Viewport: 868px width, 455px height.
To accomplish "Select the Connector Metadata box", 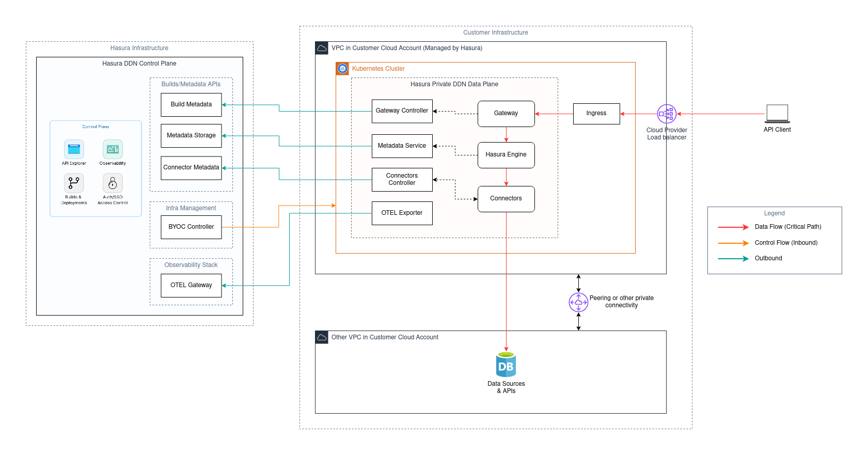I will pos(191,168).
